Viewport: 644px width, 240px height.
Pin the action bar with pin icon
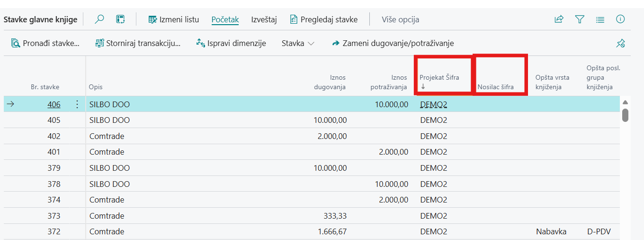point(620,43)
